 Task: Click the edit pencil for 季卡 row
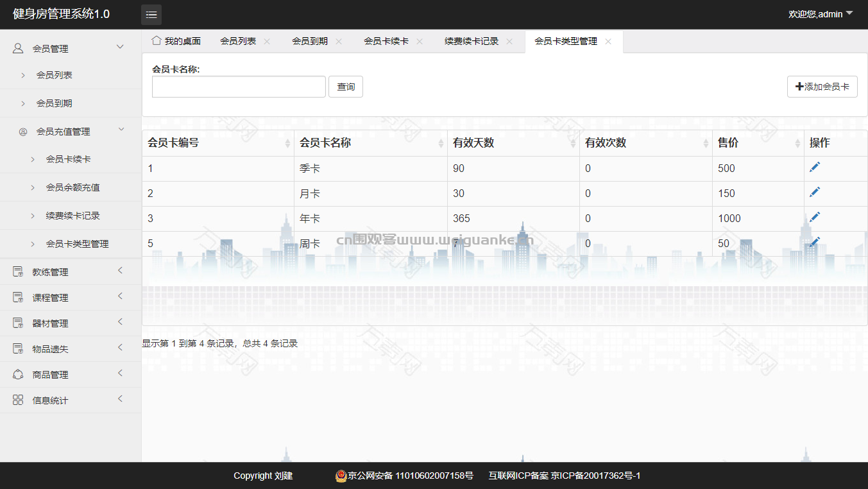coord(815,167)
